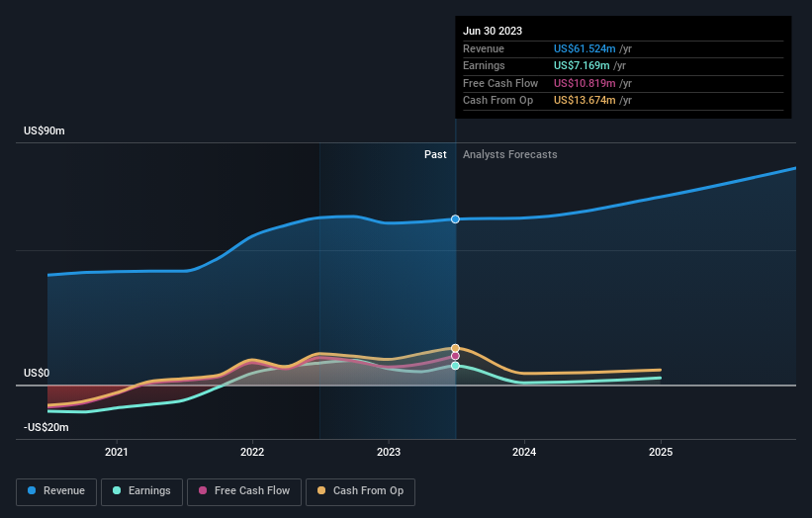Click the Cash From Op label in tooltip
Image resolution: width=812 pixels, height=518 pixels.
(497, 101)
